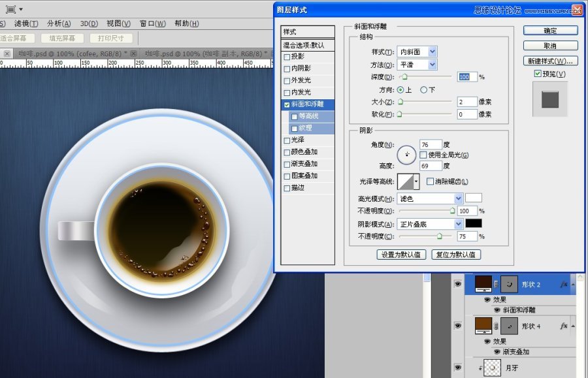The width and height of the screenshot is (588, 378).
Task: Check the 使用全局光 global light option
Action: point(423,155)
